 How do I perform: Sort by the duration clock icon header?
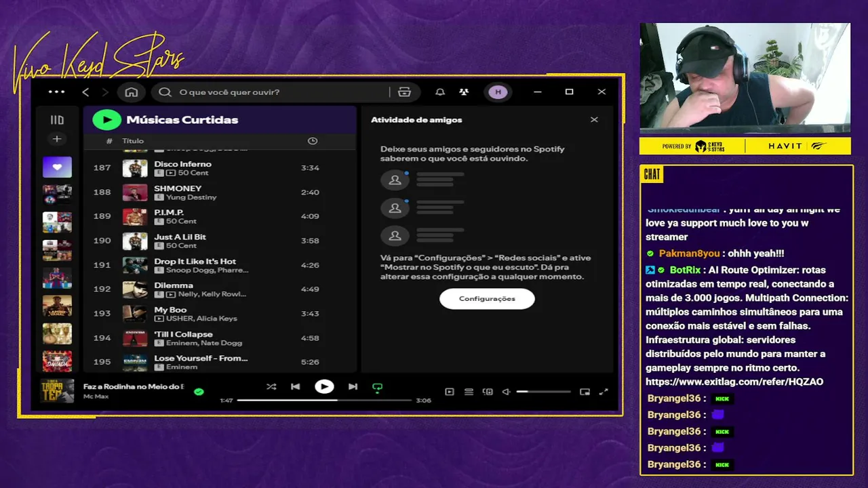[313, 141]
